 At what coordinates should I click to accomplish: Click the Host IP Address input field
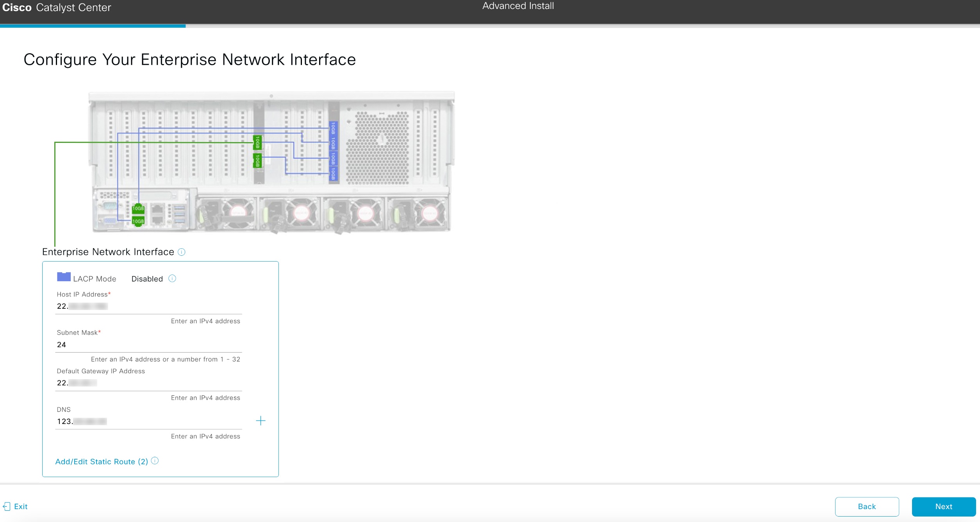[x=148, y=306]
